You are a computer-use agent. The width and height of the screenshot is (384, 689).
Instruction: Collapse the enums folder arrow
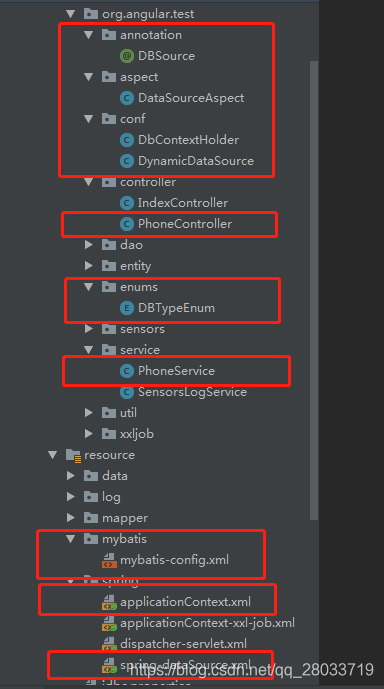tap(89, 287)
